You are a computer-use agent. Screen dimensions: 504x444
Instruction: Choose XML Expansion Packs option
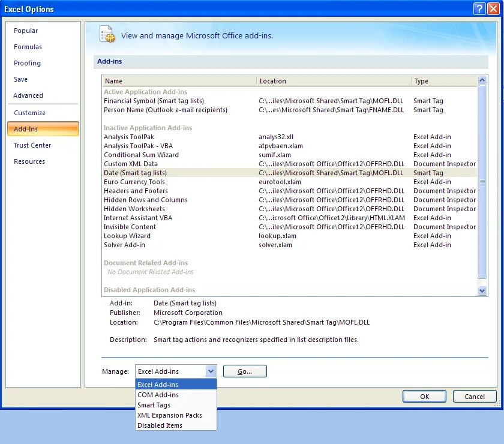pyautogui.click(x=176, y=415)
